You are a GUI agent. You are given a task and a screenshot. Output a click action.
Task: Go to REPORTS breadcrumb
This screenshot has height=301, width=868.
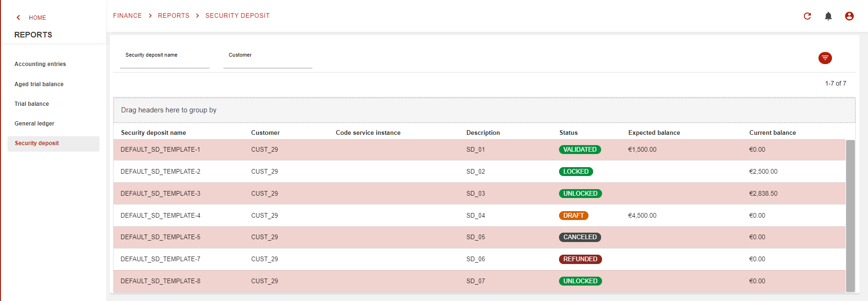click(173, 16)
